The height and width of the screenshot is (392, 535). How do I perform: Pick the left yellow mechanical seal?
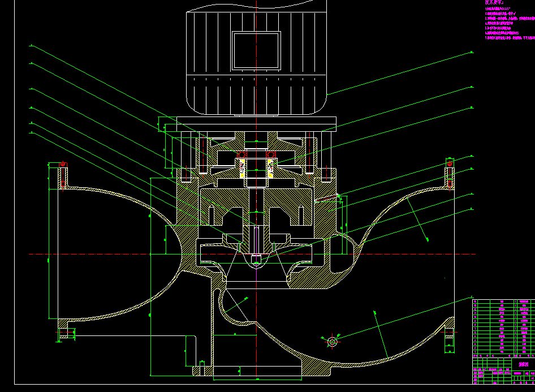tap(242, 169)
